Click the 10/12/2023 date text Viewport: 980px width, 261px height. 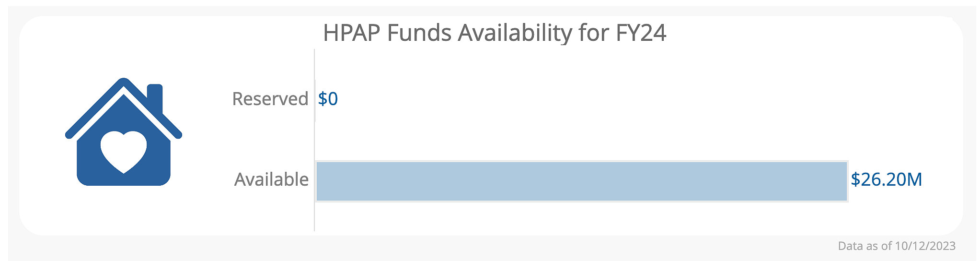pos(925,246)
